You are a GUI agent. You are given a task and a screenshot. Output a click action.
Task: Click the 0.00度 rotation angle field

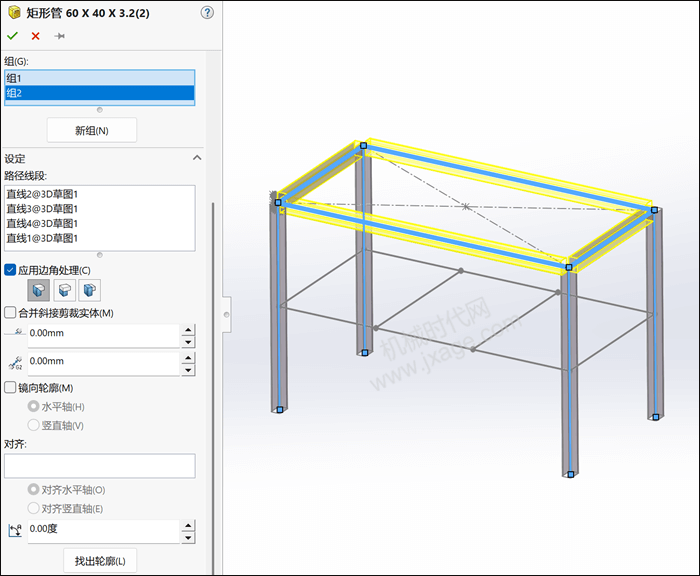(104, 531)
